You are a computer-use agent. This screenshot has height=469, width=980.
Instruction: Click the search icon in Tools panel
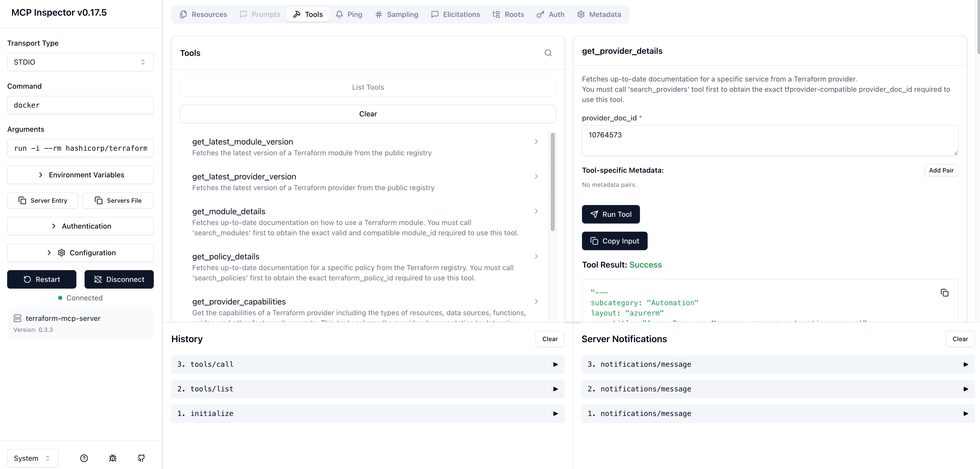pyautogui.click(x=548, y=53)
